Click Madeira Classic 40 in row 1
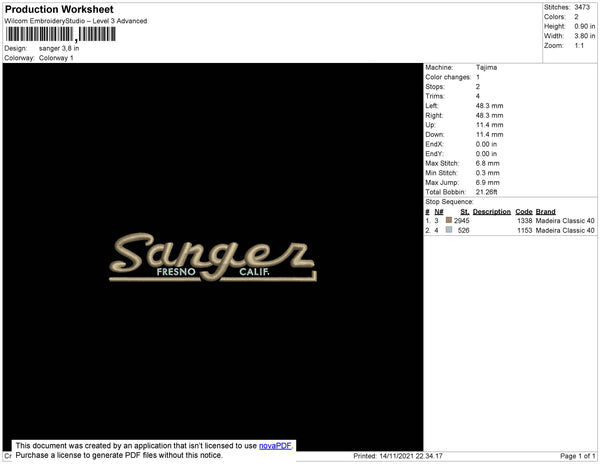 coord(565,221)
